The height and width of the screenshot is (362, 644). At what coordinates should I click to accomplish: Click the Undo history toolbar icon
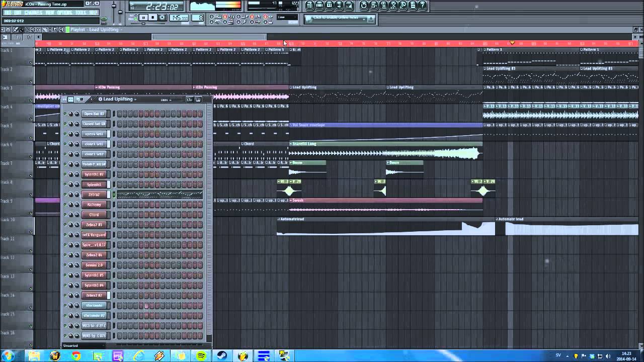coord(364,6)
